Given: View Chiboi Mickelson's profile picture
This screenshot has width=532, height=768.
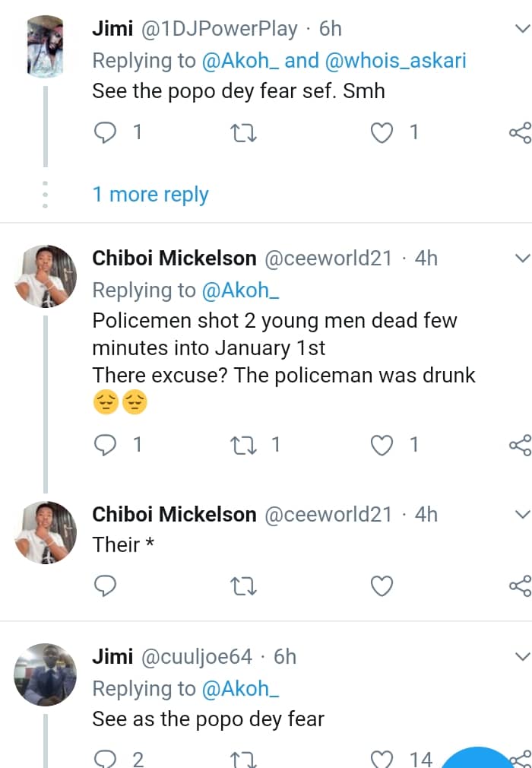Looking at the screenshot, I should click(x=46, y=275).
